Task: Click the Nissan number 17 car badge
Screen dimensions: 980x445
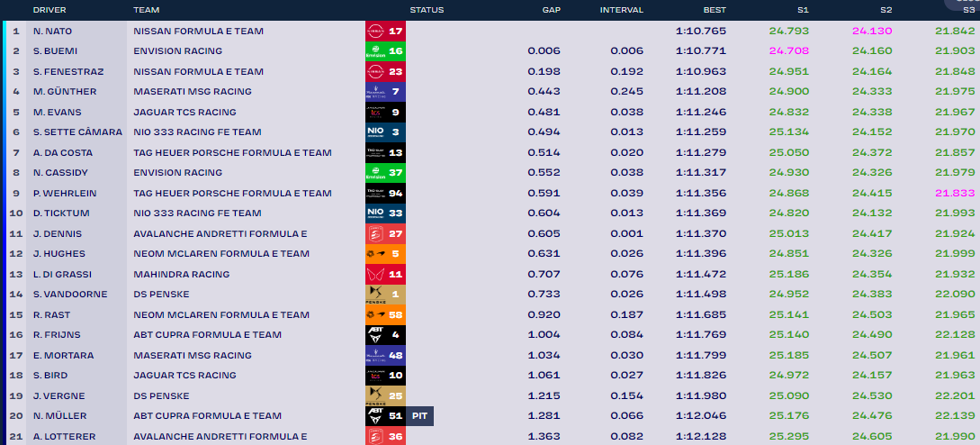Action: point(385,31)
